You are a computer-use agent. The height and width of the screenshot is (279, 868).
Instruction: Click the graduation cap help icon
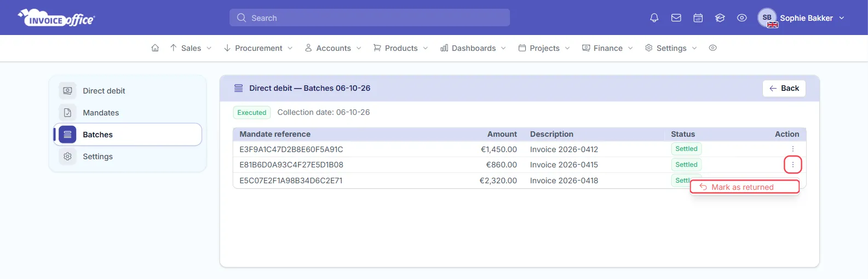point(720,18)
